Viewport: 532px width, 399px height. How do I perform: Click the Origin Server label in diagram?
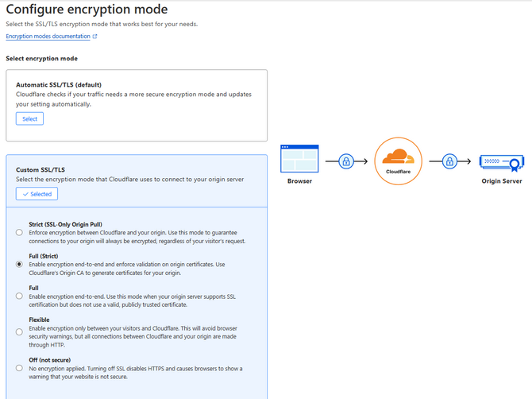pyautogui.click(x=502, y=181)
